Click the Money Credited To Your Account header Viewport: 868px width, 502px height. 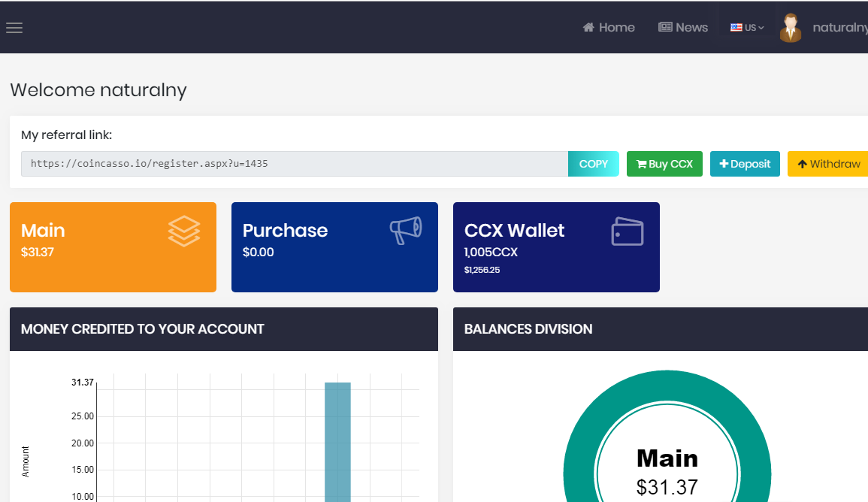click(224, 328)
